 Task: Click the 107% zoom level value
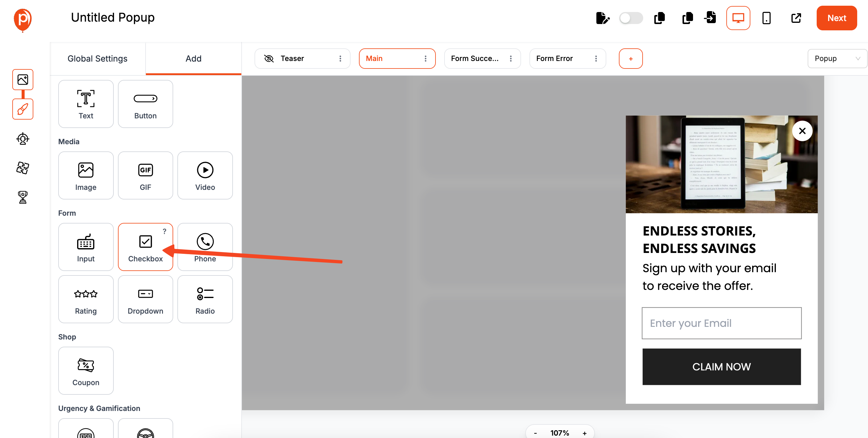560,433
